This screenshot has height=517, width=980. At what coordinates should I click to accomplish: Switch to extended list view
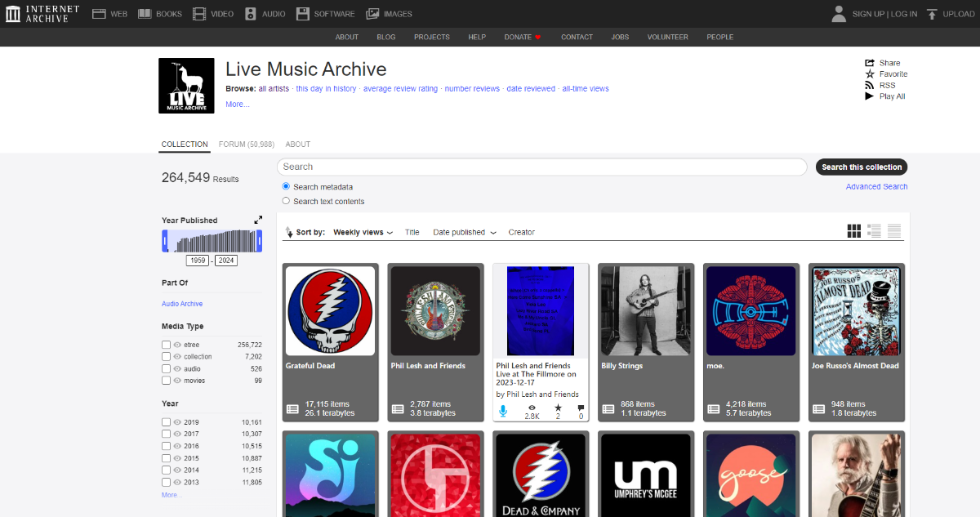click(x=874, y=231)
